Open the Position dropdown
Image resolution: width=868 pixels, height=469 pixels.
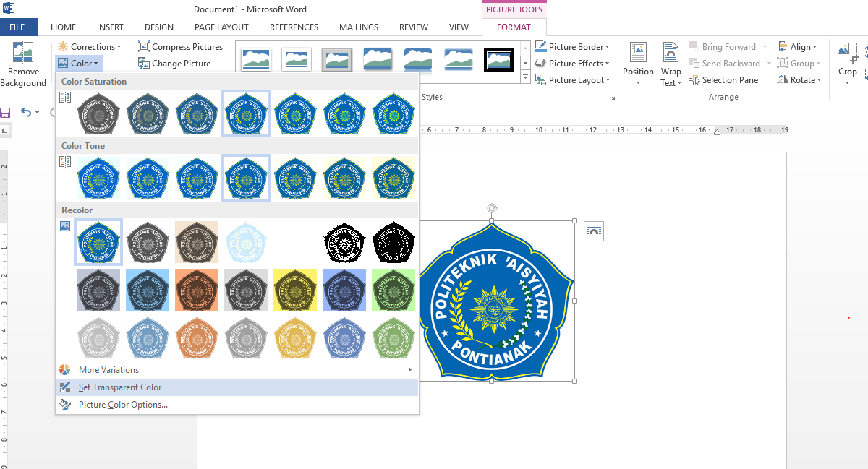coord(638,65)
